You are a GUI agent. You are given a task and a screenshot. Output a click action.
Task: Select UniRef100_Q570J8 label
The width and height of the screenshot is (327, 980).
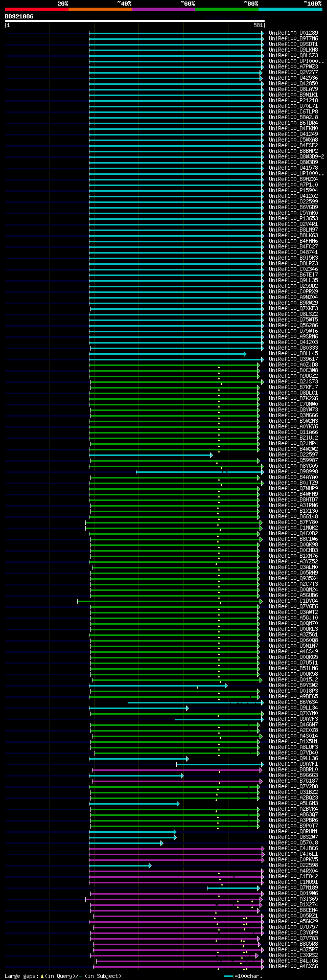point(293,842)
